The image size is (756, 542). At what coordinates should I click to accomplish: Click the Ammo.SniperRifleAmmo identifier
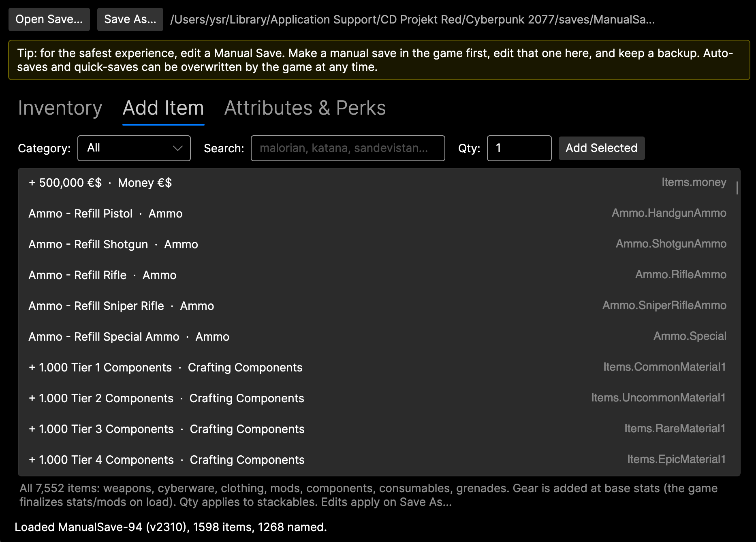click(x=664, y=305)
